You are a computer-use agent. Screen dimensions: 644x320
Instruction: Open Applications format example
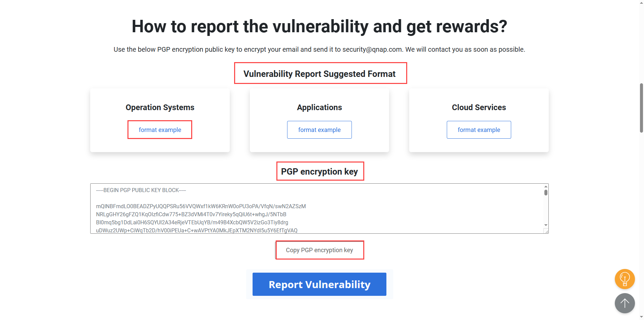click(x=319, y=130)
